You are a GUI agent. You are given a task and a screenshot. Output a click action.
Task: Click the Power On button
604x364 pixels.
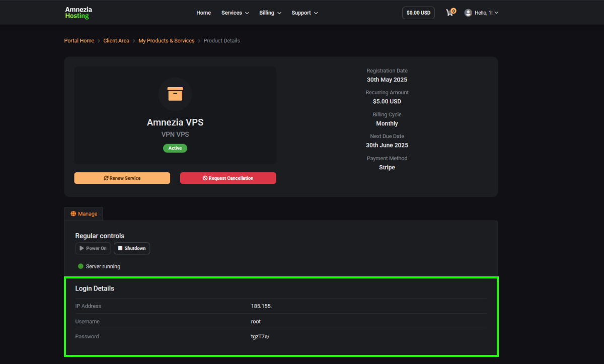click(93, 248)
